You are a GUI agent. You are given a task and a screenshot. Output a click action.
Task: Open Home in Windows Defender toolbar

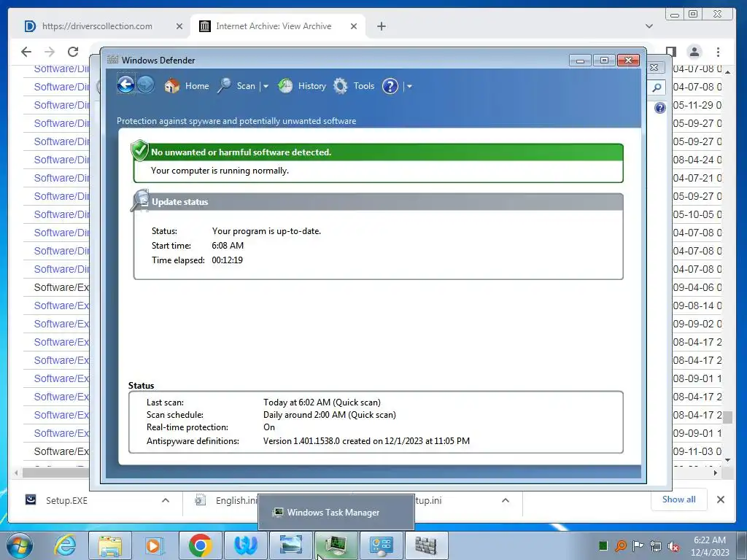[187, 86]
